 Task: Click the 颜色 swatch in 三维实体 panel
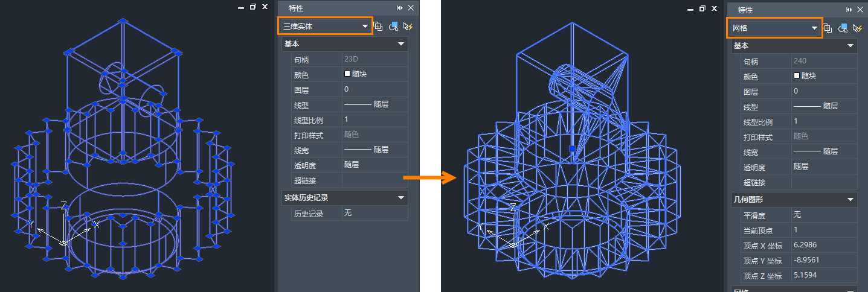[347, 74]
